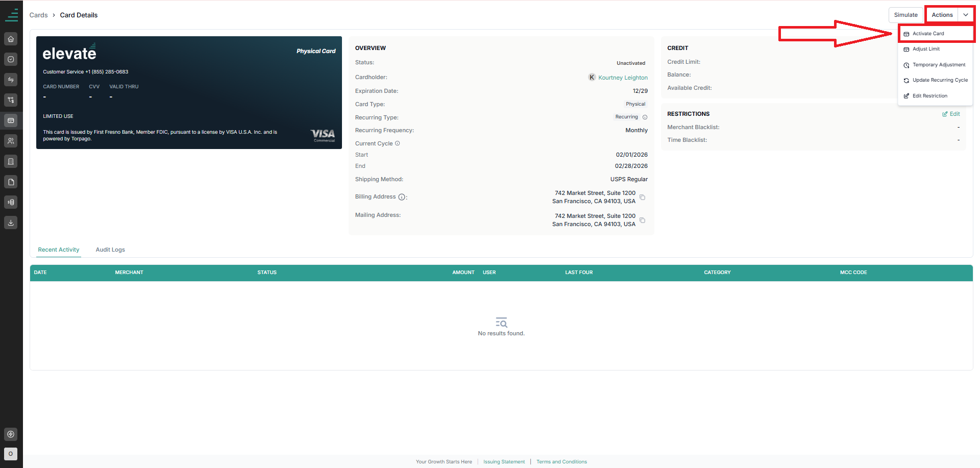Open the Home icon in sidebar
This screenshot has height=468, width=980.
click(11, 39)
